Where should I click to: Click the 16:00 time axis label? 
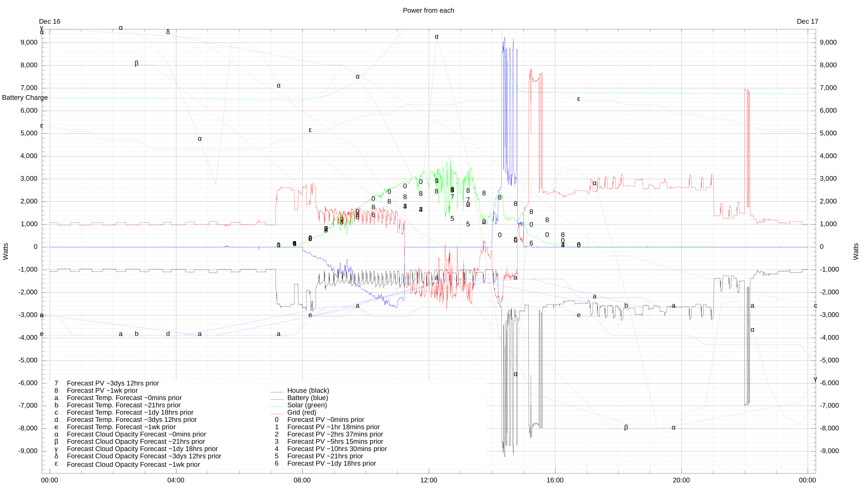coord(555,480)
